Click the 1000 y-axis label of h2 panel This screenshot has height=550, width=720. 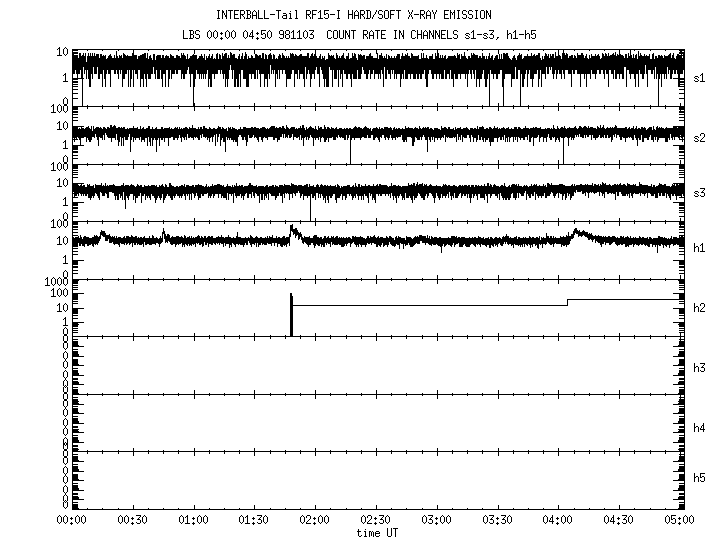56,283
